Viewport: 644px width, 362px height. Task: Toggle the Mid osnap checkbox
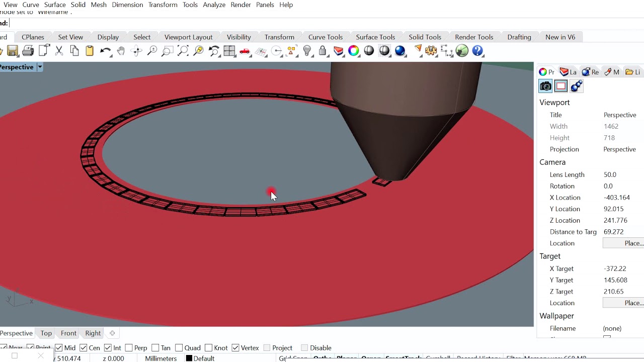point(59,348)
